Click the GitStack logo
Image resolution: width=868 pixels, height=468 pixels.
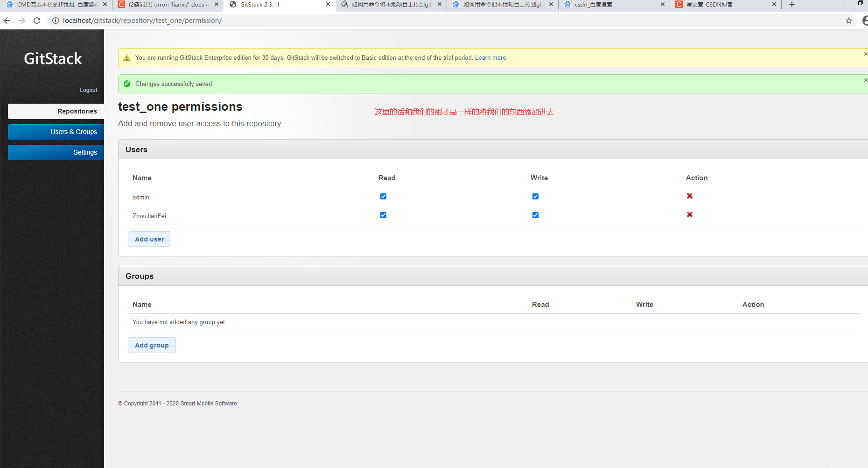[x=52, y=58]
